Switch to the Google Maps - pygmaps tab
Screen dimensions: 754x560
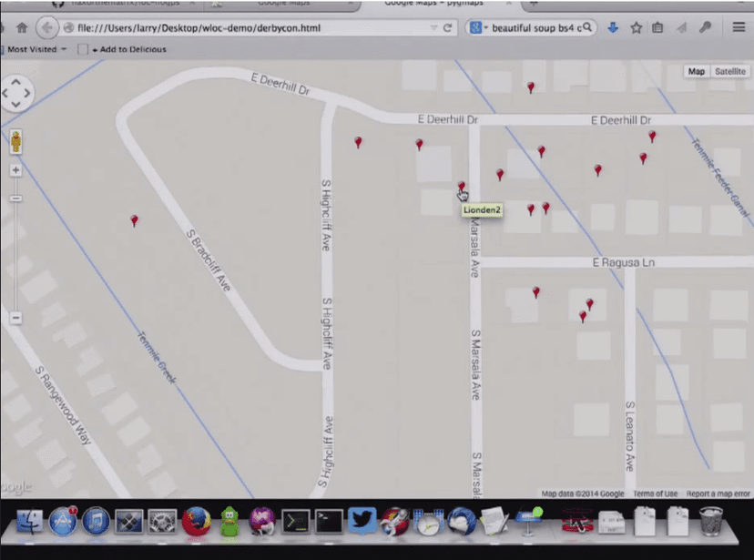[434, 4]
